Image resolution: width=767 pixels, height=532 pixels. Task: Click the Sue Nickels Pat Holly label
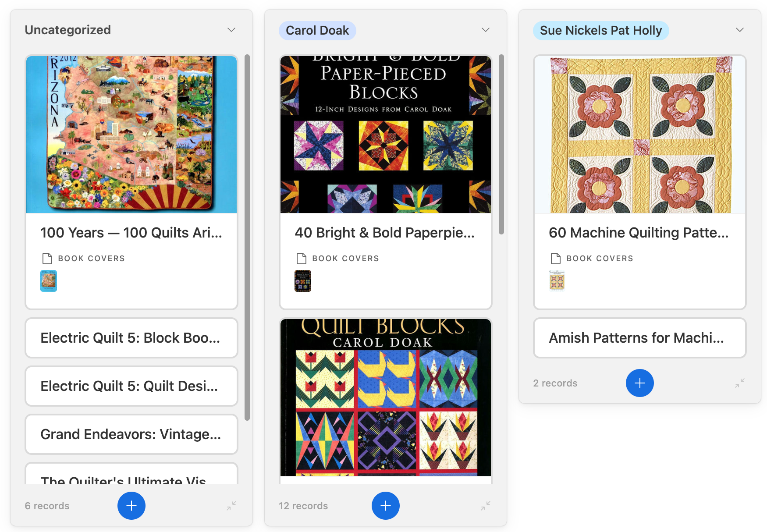pyautogui.click(x=600, y=31)
